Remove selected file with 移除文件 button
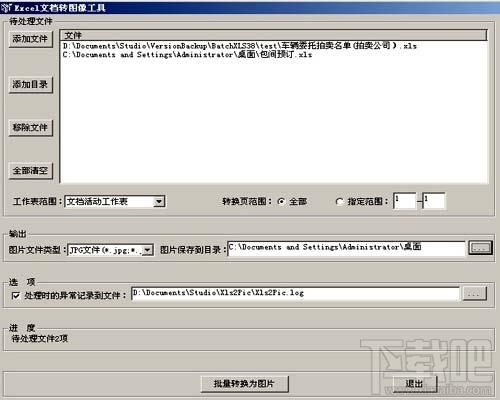Image resolution: width=500 pixels, height=400 pixels. (31, 127)
